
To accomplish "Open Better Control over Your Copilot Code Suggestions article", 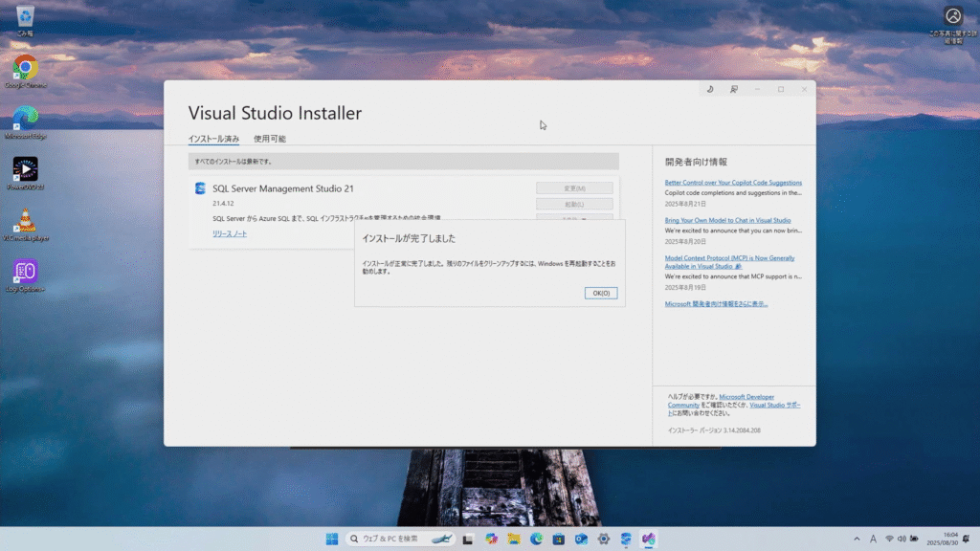I will pos(733,183).
